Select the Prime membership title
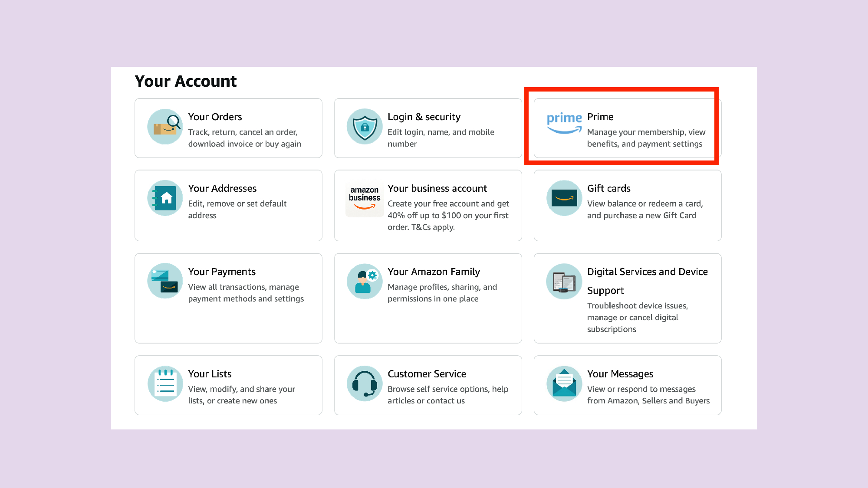 tap(600, 117)
